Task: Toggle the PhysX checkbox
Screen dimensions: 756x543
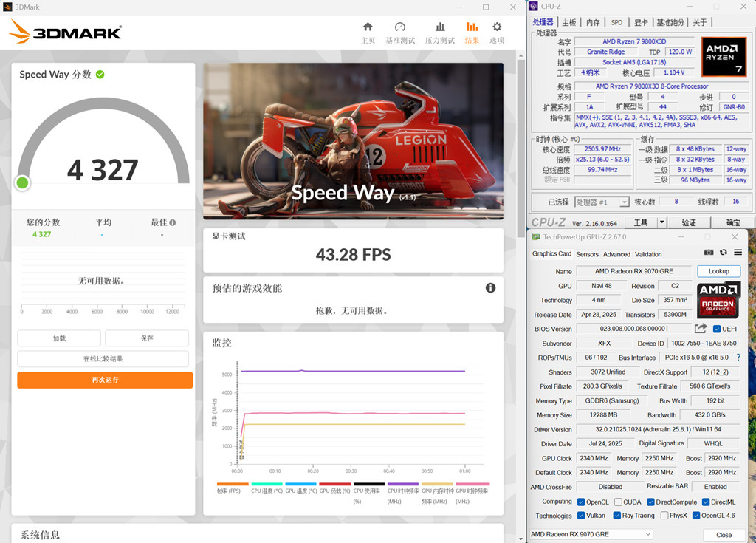Action: 664,516
